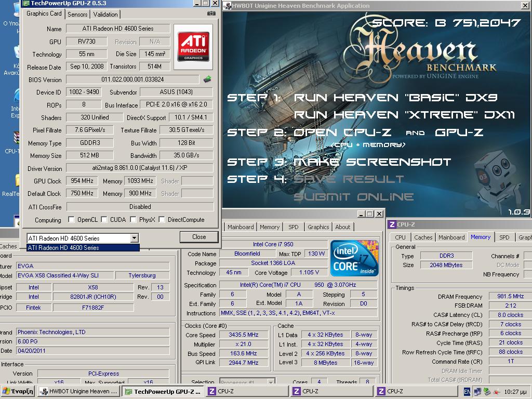The height and width of the screenshot is (399, 532).
Task: Click the camera screenshot icon in GPU-Z
Action: (x=211, y=14)
